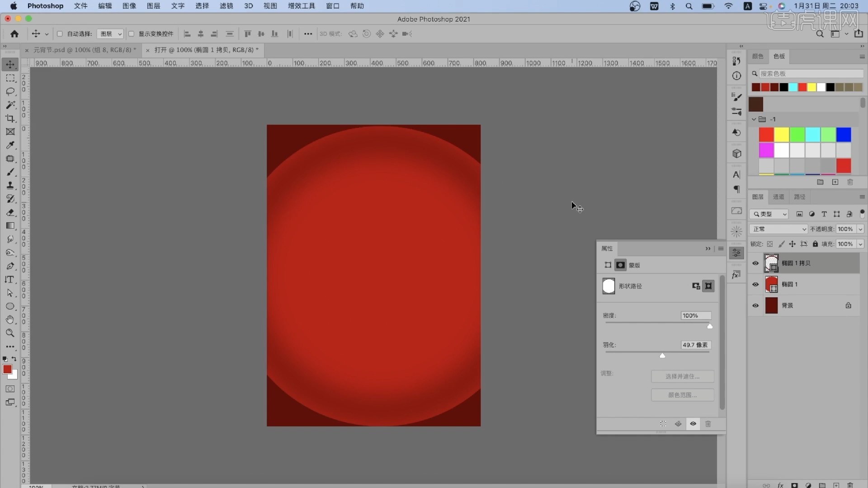Viewport: 868px width, 488px height.
Task: Select the Move tool in toolbox
Action: (10, 65)
